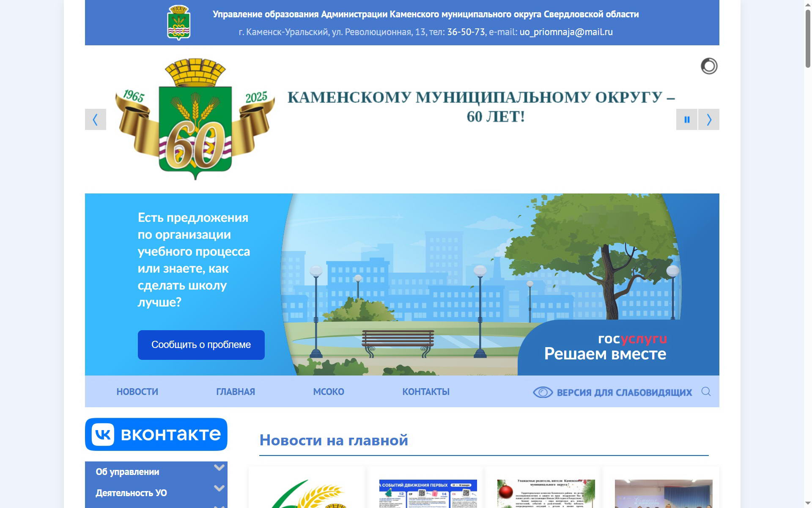
Task: Open the news thumbnail with red Christmas ornament
Action: click(x=546, y=493)
